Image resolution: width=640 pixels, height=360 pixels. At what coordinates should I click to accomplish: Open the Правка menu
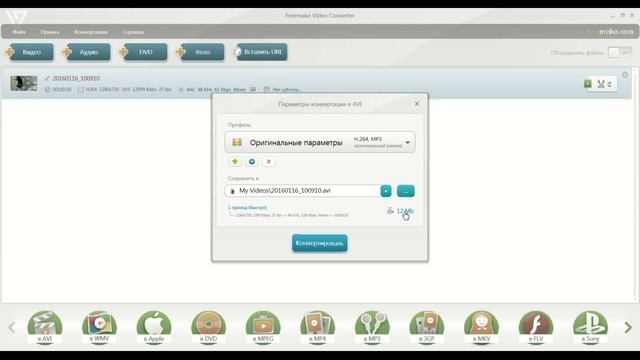[50, 32]
